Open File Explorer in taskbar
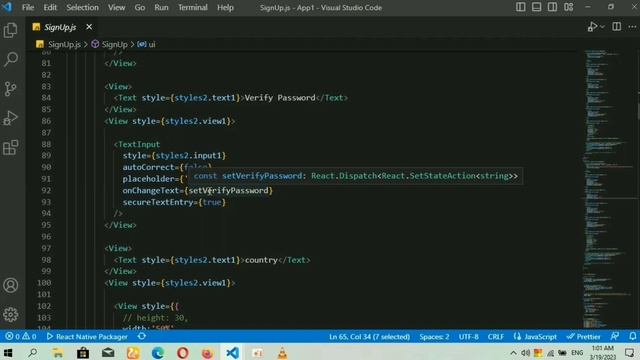 click(x=58, y=353)
